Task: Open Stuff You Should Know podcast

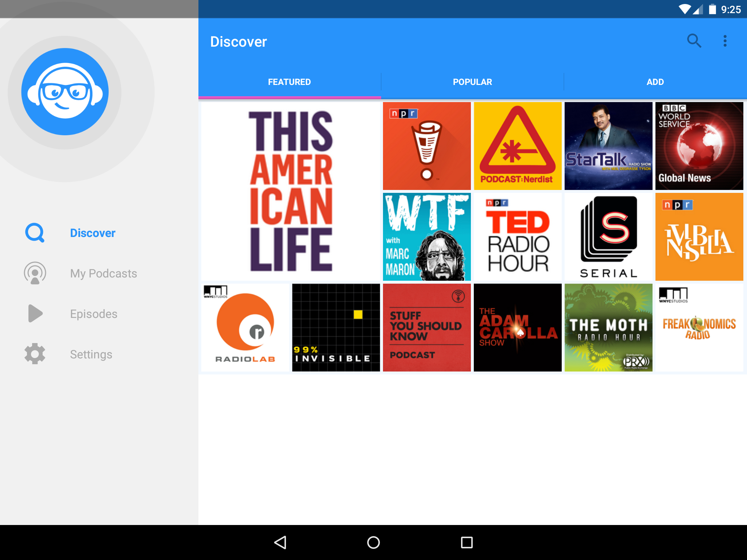Action: [x=427, y=327]
